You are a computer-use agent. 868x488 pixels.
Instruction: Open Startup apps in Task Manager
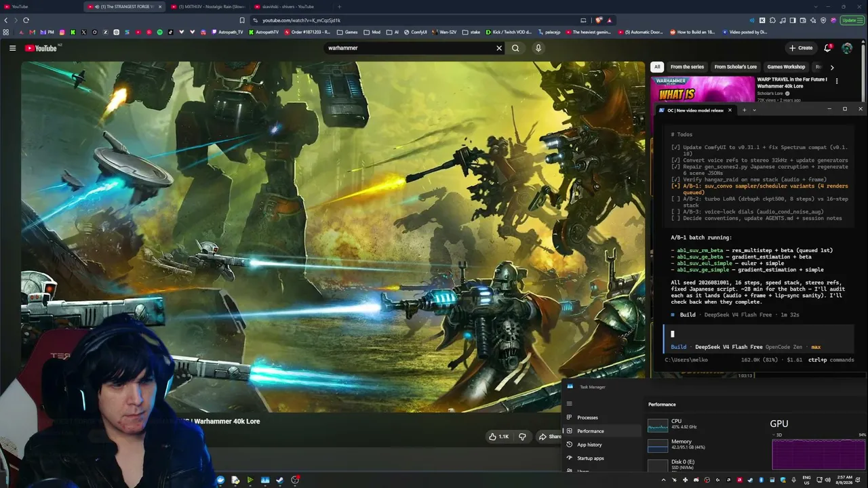coord(601,458)
